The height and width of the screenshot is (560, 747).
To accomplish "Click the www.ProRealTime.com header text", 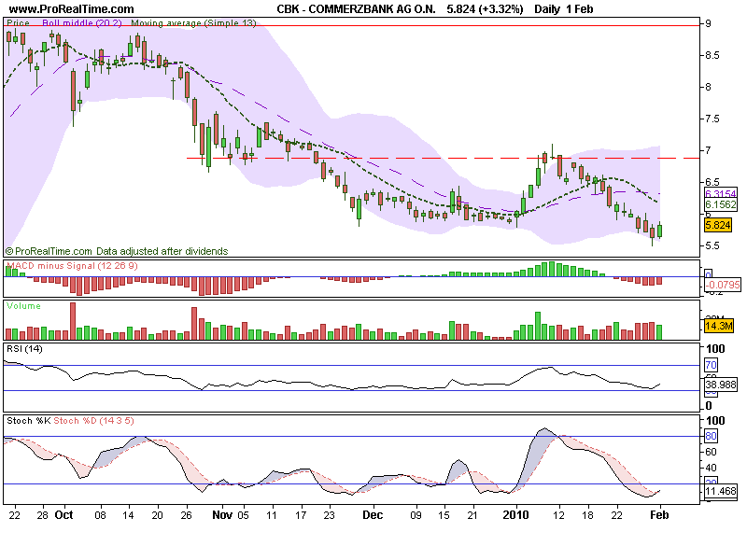I will click(x=72, y=9).
